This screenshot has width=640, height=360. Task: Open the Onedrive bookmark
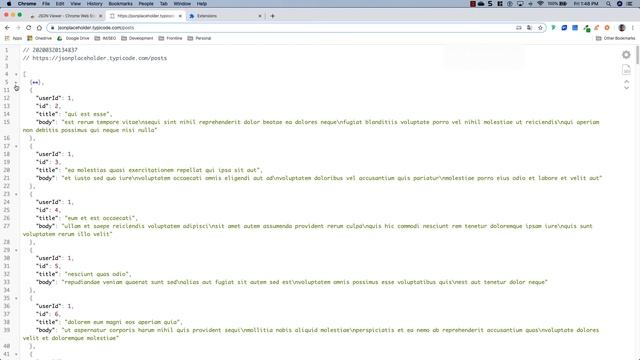(40, 38)
